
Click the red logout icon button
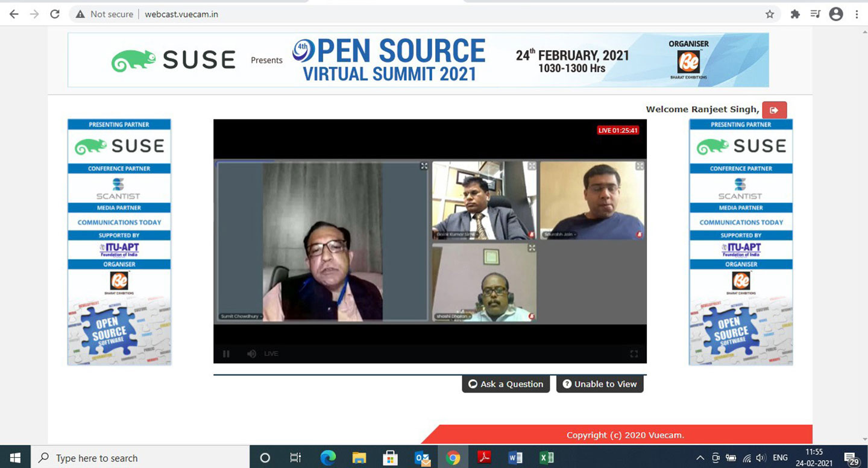774,110
